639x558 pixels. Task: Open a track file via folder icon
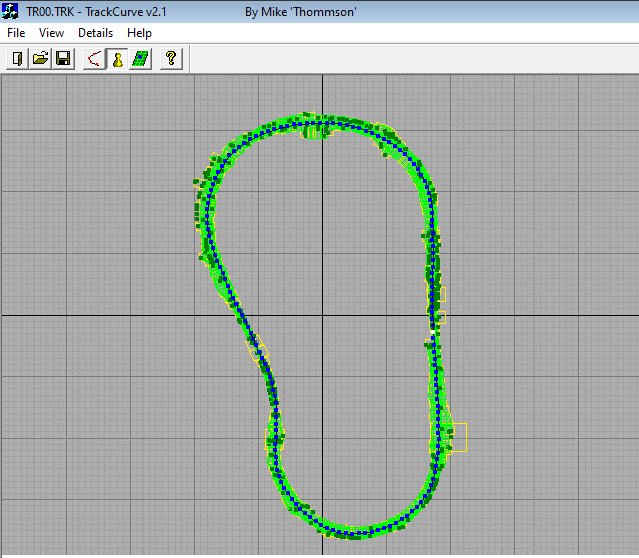point(40,59)
